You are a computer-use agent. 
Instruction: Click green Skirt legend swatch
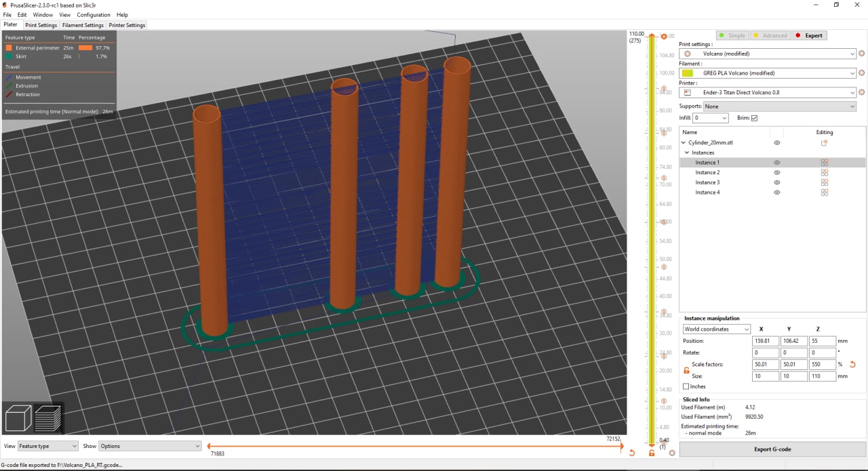[9, 57]
